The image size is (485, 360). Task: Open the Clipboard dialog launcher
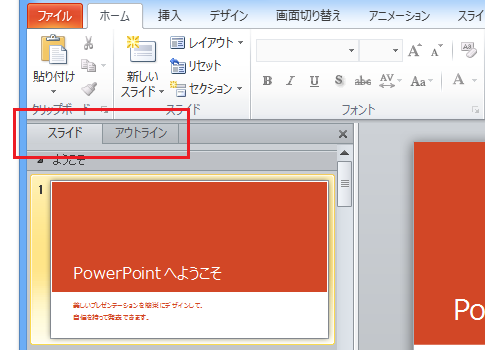(x=105, y=109)
